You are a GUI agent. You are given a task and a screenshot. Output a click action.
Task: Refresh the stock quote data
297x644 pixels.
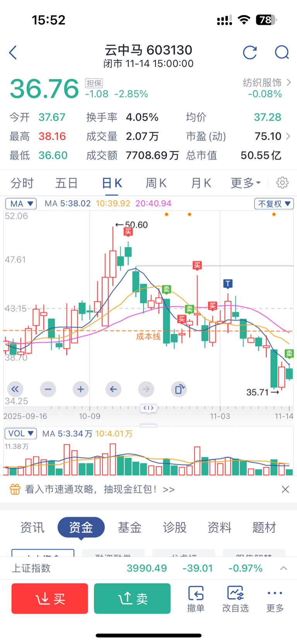(x=250, y=53)
